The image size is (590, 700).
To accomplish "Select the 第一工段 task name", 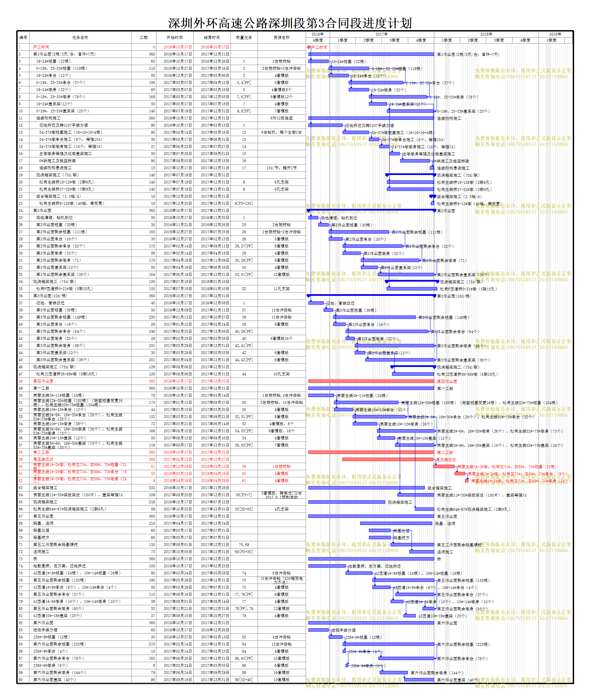I will coord(41,388).
